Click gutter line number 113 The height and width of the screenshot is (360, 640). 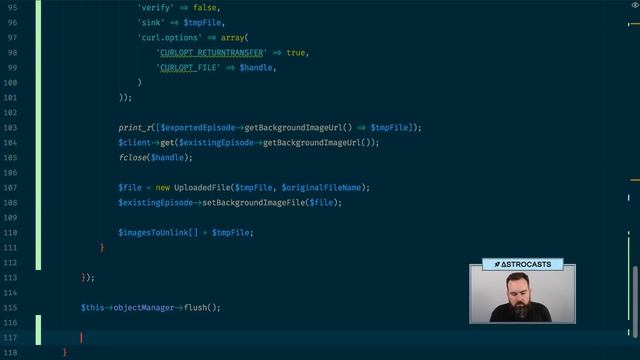[x=11, y=278]
